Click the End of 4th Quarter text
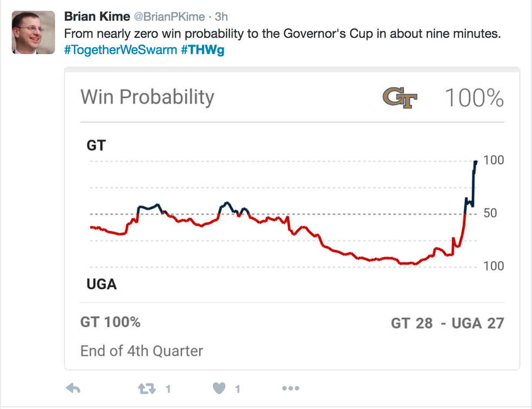 click(142, 350)
